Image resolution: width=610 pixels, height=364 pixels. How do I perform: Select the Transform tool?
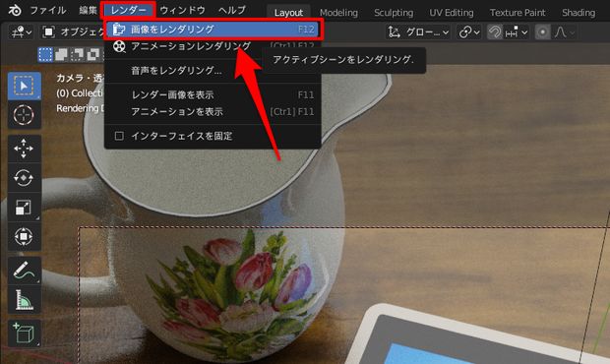pyautogui.click(x=25, y=236)
